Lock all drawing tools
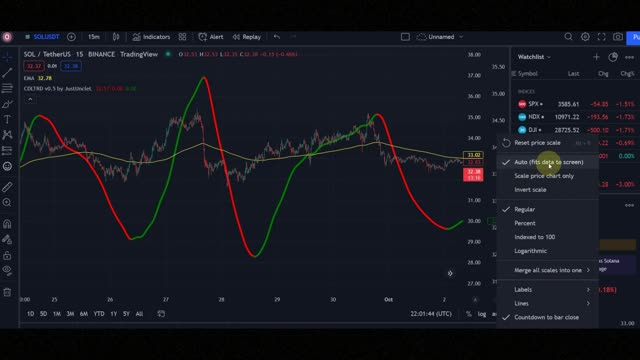This screenshot has height=360, width=640. coord(7,256)
